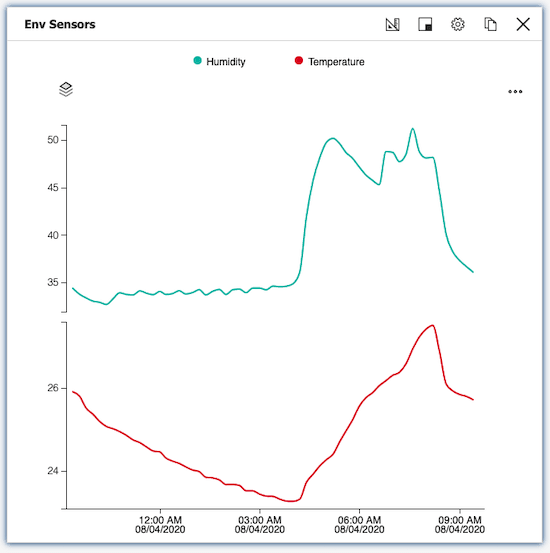Click the 03:00 AM time axis label

click(260, 524)
